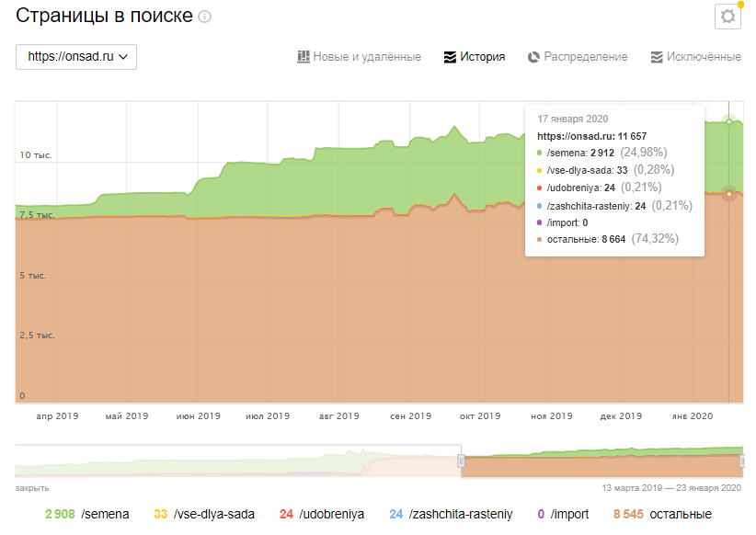Click the info icon beside the page title
Screen dimensions: 756x535
(x=205, y=17)
